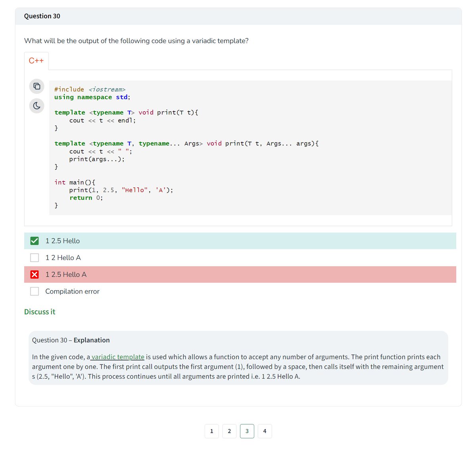Check the '1 2 Hello A' option

pyautogui.click(x=35, y=258)
